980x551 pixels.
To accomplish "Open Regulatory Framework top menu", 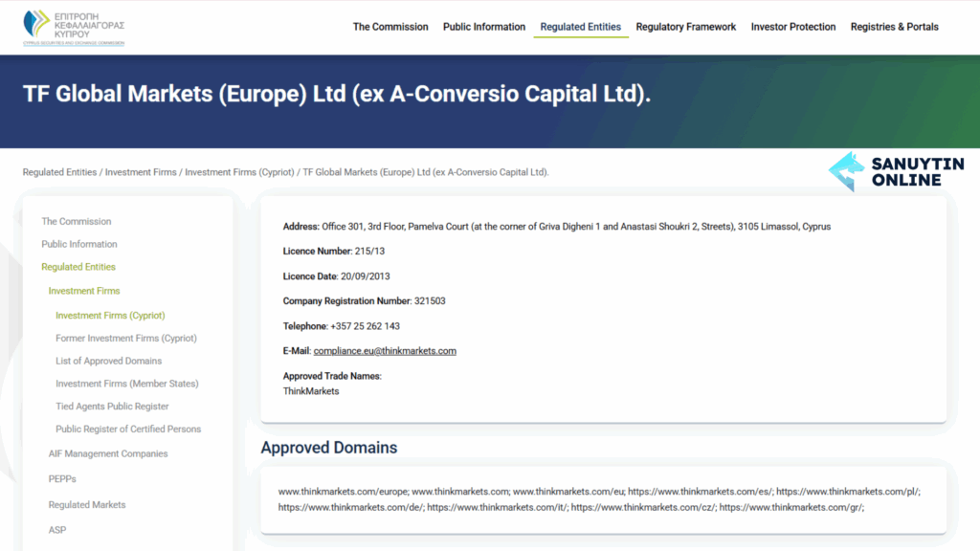I will click(685, 27).
